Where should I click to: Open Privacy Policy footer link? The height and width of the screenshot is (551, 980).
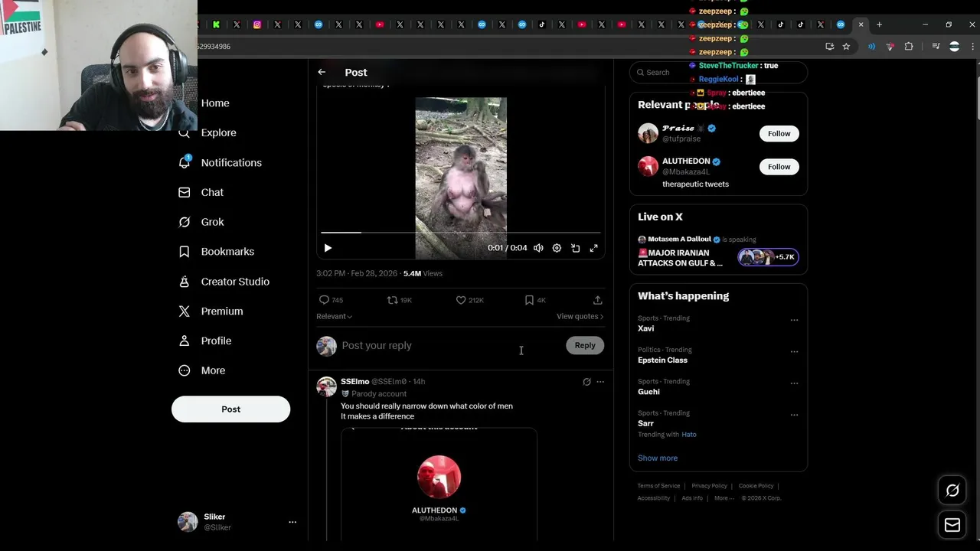tap(709, 486)
